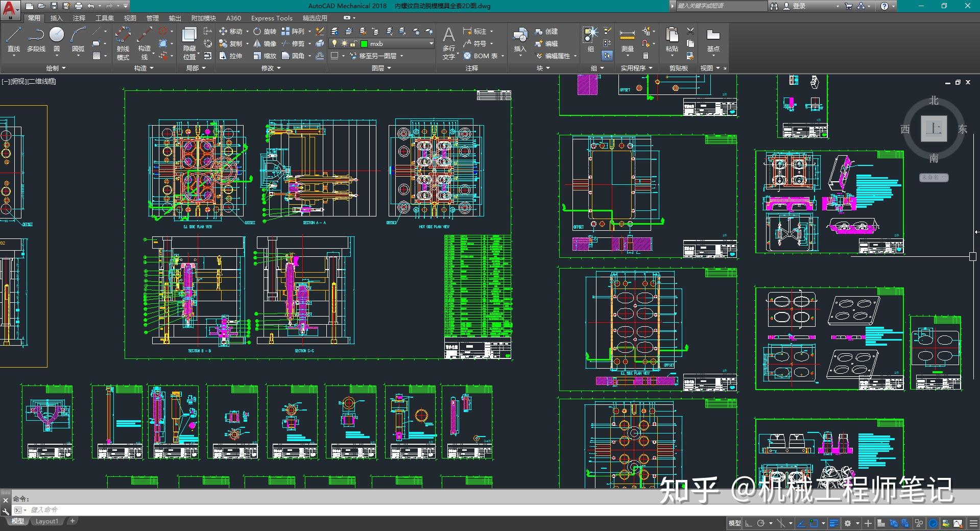This screenshot has width=980, height=531.
Task: Open the 标注 (Dimension) dropdown arrow
Action: point(492,31)
